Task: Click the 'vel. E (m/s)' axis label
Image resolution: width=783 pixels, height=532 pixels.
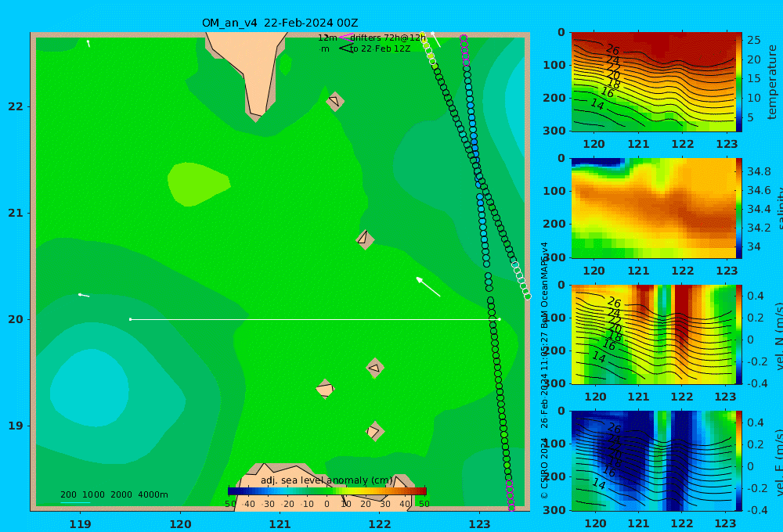Action: pos(779,462)
